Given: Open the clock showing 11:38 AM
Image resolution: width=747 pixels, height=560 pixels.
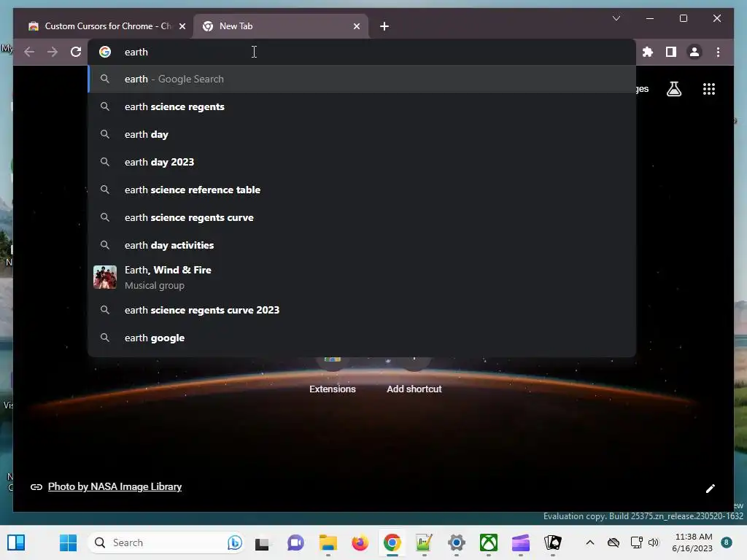Looking at the screenshot, I should coord(693,542).
